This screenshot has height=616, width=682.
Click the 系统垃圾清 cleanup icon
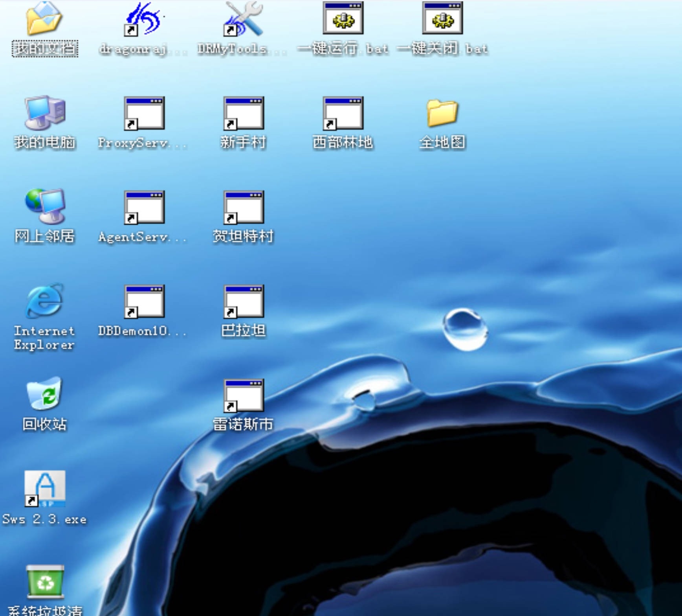45,581
